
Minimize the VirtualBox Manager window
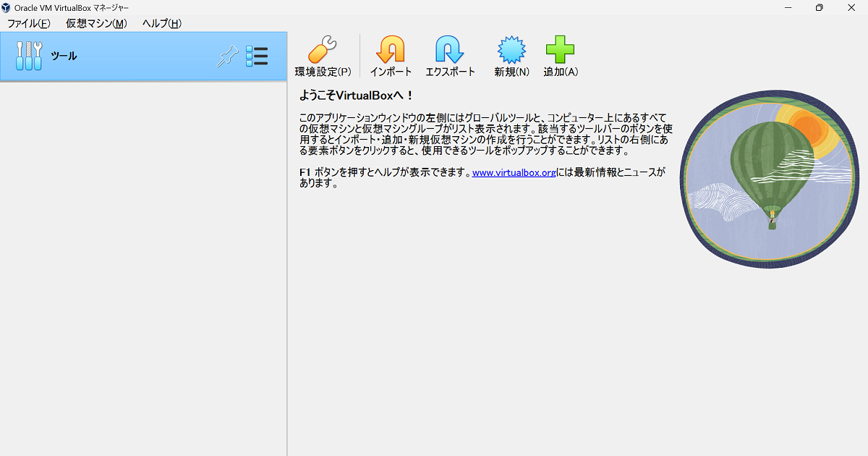[x=787, y=7]
